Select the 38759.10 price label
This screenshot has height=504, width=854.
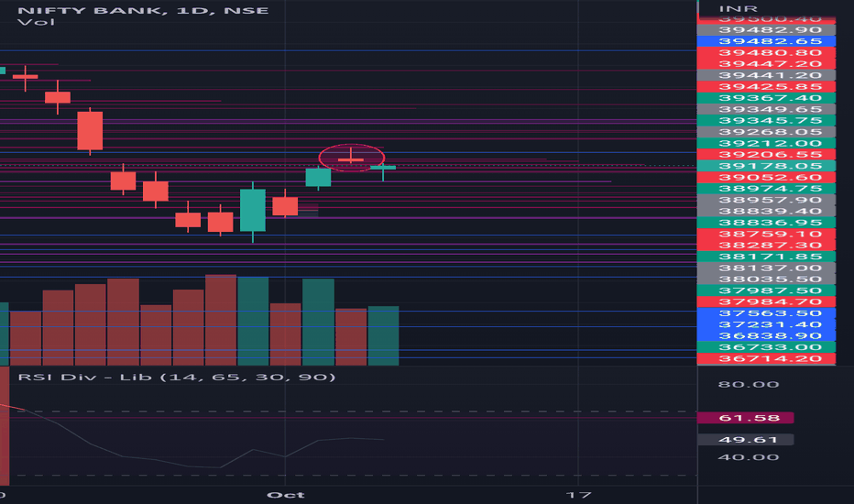(x=766, y=234)
